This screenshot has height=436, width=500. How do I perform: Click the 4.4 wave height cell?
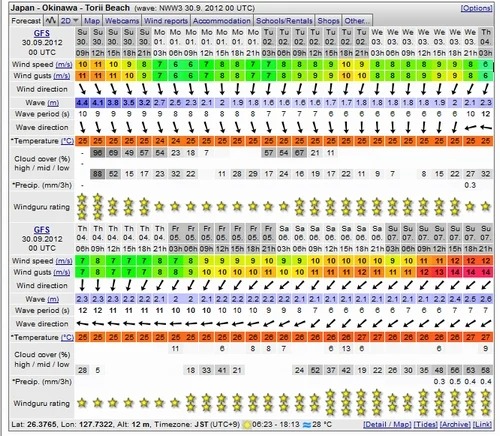[82, 103]
